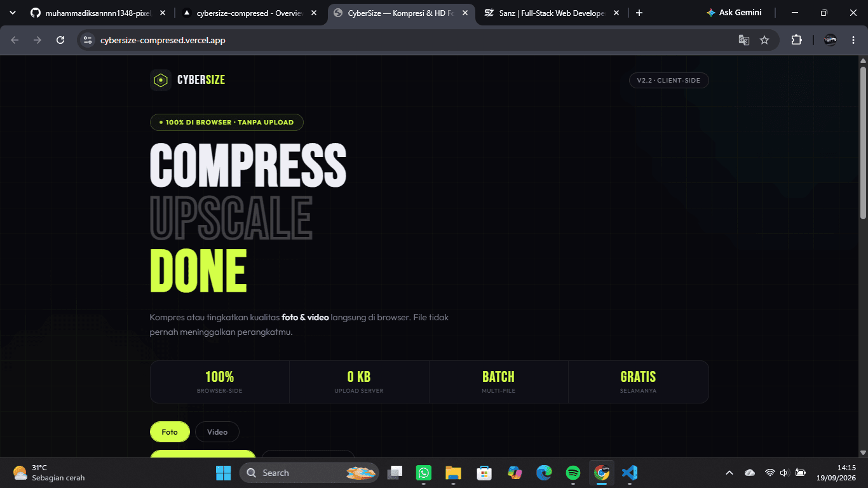Click the Translate this page icon
The width and height of the screenshot is (868, 488).
click(743, 40)
